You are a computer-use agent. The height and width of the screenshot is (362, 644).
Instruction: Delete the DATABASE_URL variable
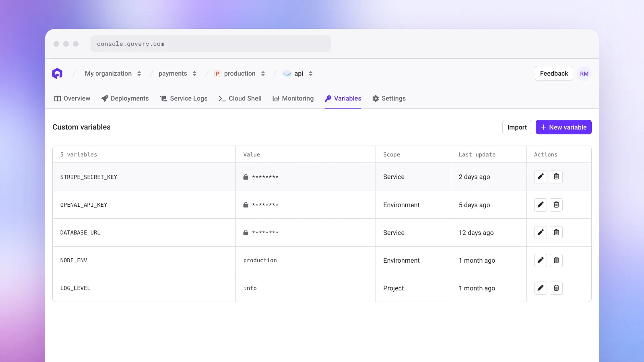tap(556, 232)
